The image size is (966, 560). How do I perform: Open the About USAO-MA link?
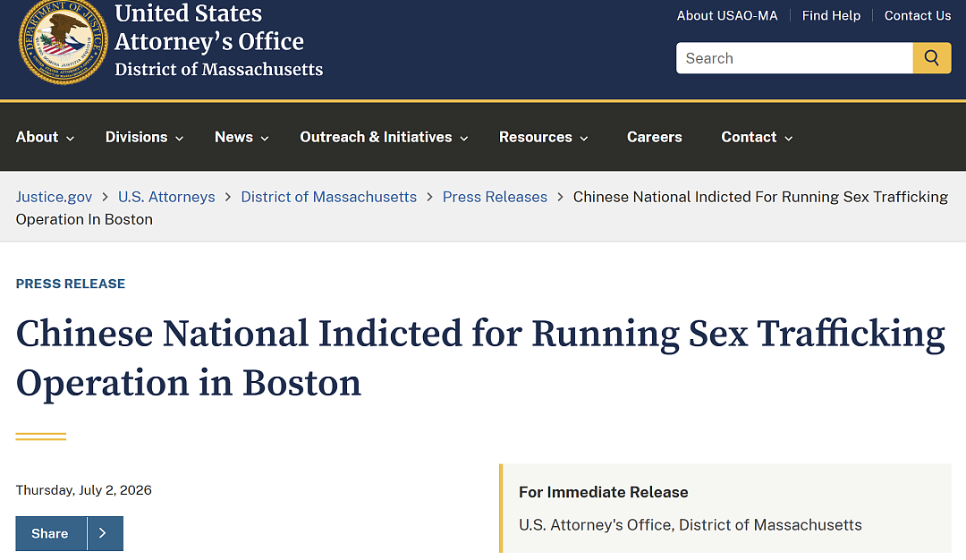[727, 16]
